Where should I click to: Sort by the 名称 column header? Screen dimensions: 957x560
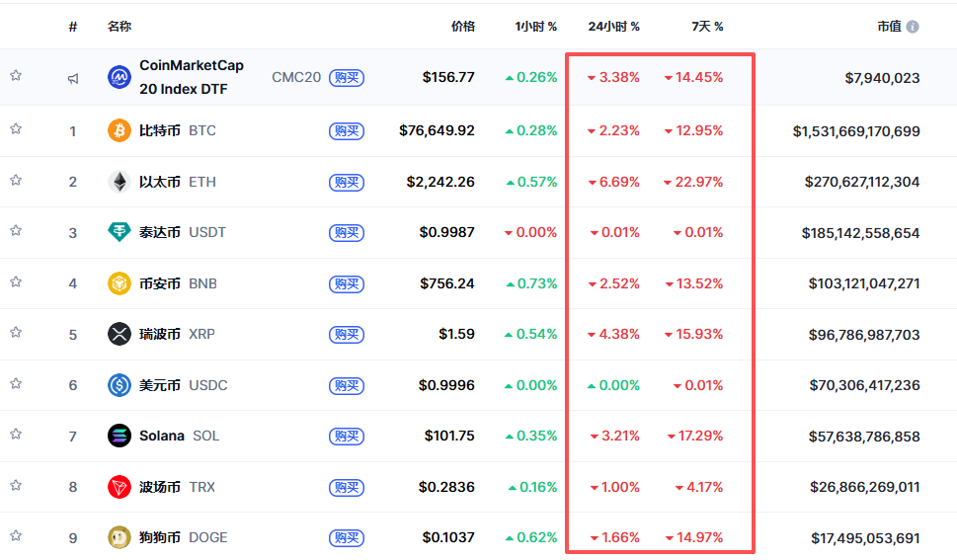click(x=119, y=27)
